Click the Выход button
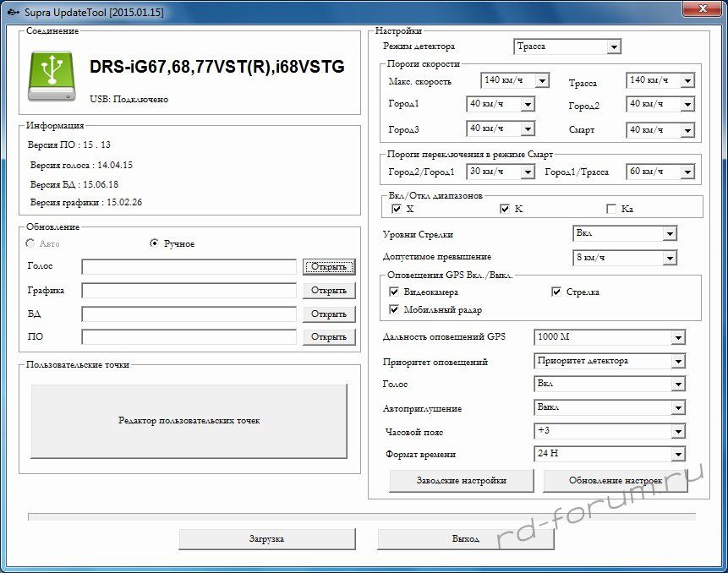Image resolution: width=728 pixels, height=573 pixels. 466,539
